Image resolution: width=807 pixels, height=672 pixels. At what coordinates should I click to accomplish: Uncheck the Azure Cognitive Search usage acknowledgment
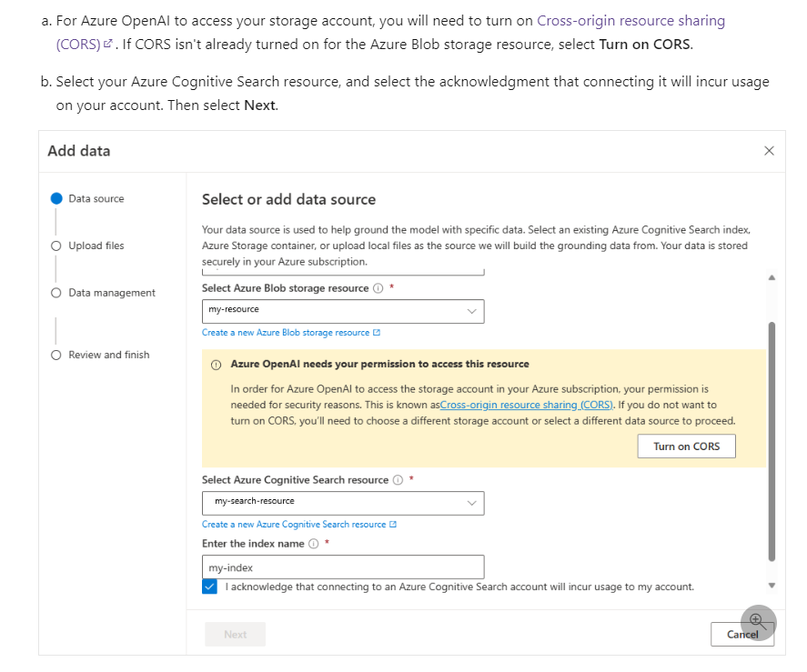(x=209, y=587)
